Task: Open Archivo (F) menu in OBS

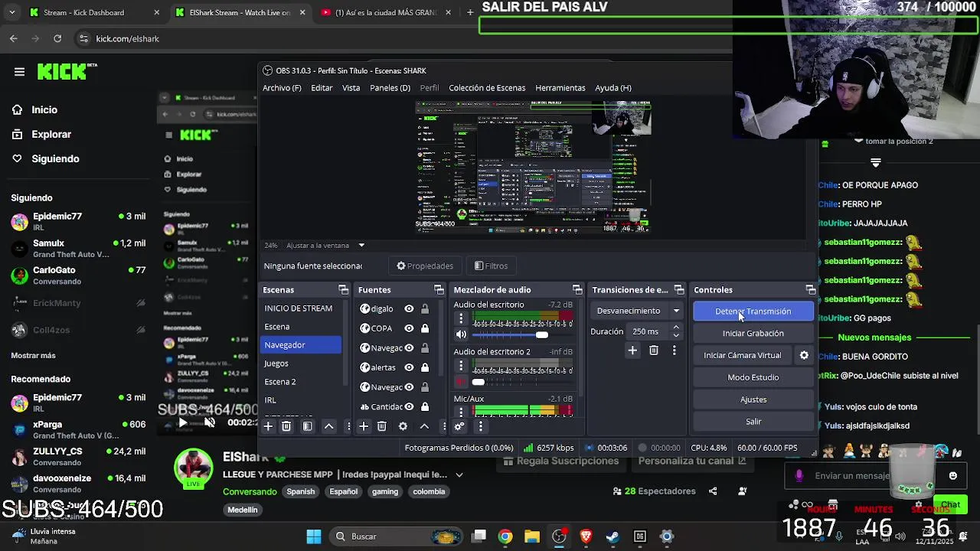Action: pyautogui.click(x=282, y=88)
